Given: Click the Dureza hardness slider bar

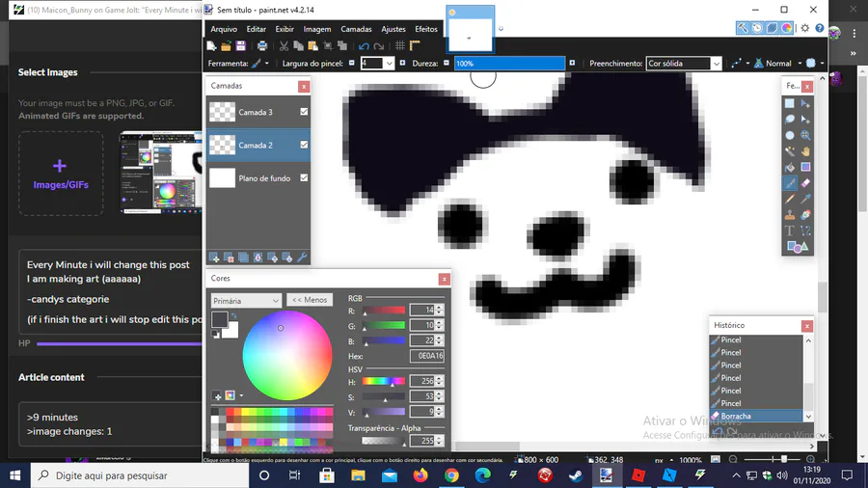Looking at the screenshot, I should pos(509,64).
